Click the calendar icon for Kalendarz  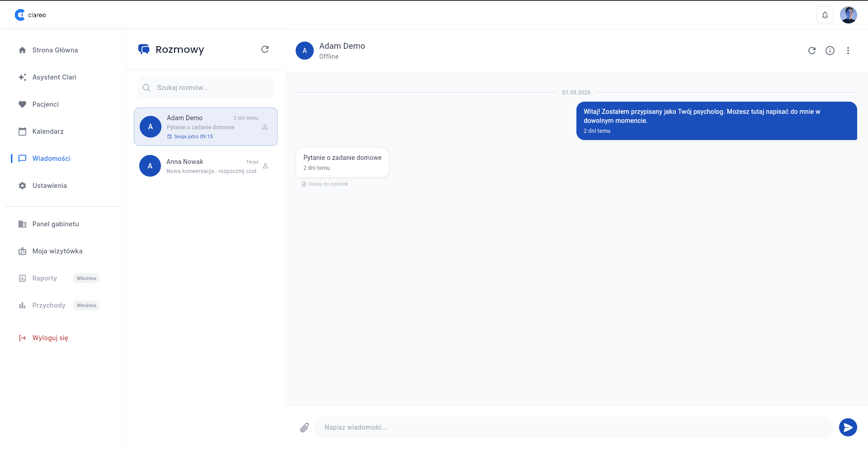point(22,131)
